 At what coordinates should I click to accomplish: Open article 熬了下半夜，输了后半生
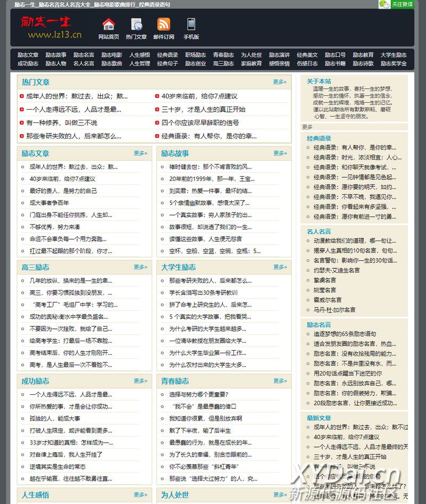coord(200,431)
